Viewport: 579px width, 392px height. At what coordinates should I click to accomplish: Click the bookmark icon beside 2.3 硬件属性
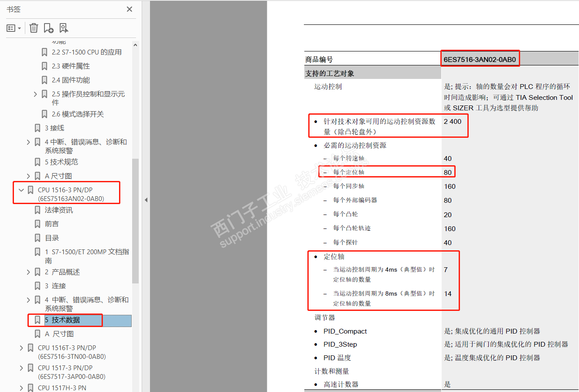point(44,66)
